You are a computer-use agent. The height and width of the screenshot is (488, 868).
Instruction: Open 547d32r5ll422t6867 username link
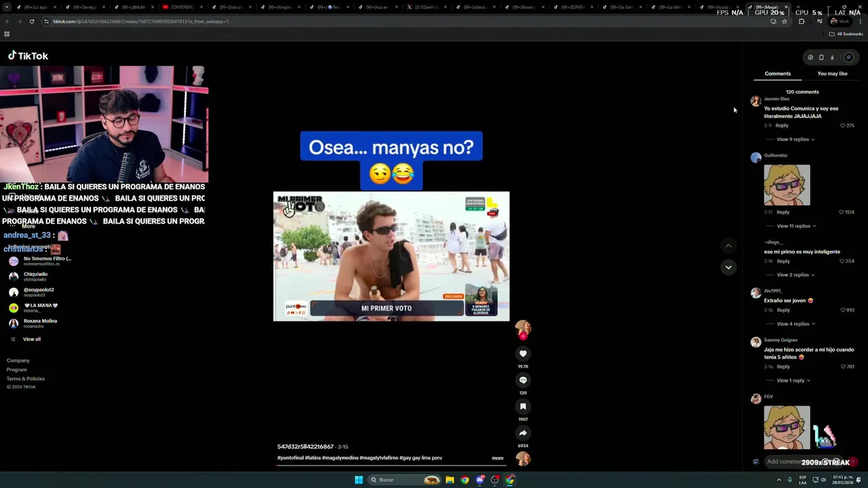[x=305, y=447]
